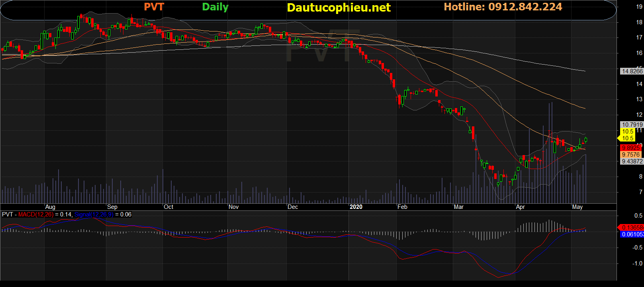644x287 pixels.
Task: Select the bold 2020 year label
Action: tap(356, 207)
